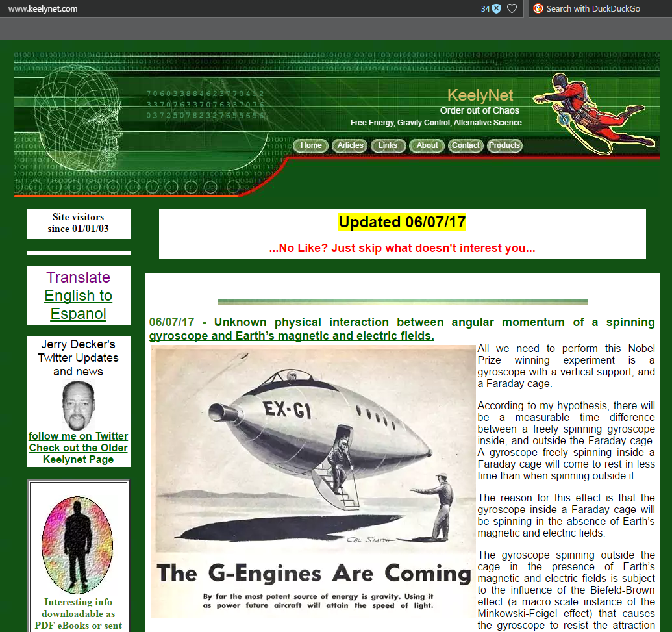
Task: Click the silhouette figure eBooks image
Action: pyautogui.click(x=77, y=545)
